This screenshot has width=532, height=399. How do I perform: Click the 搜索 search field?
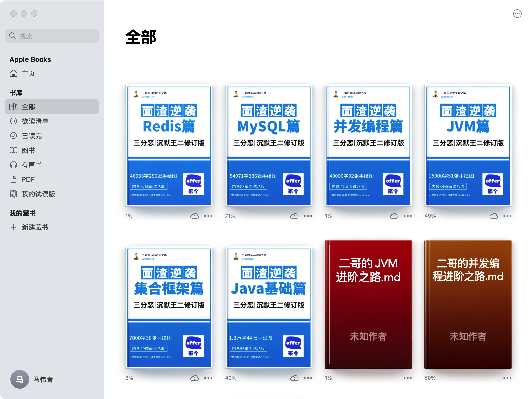[x=52, y=36]
